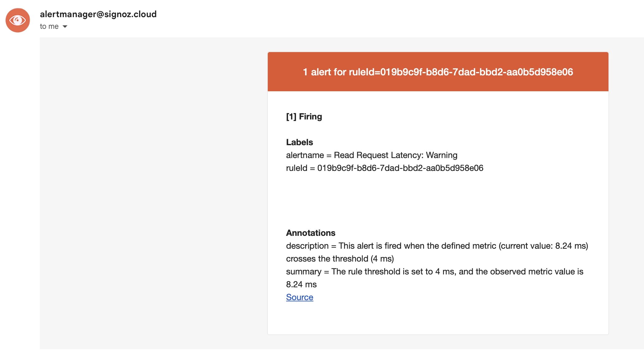Click the "[1] Firing" status heading

304,117
